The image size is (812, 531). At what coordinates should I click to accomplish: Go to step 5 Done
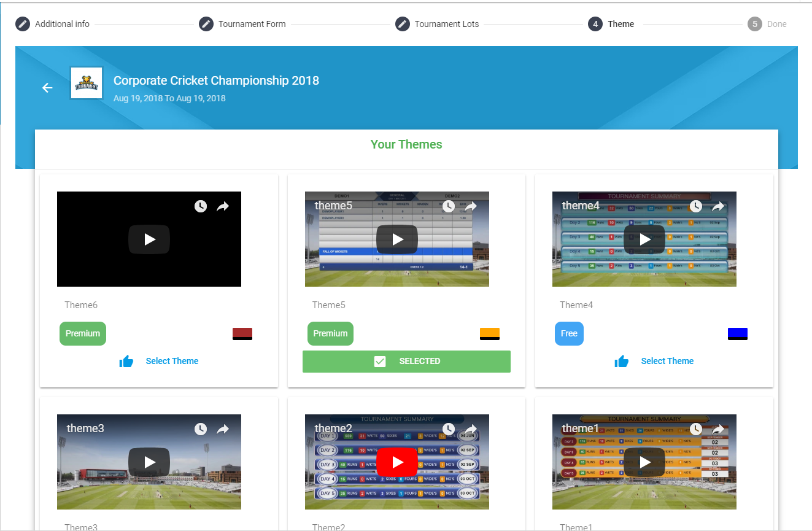click(x=767, y=24)
